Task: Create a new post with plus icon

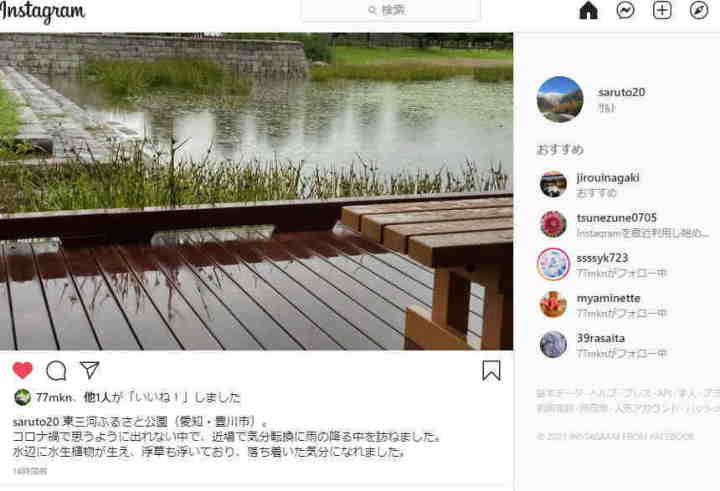Action: [662, 10]
